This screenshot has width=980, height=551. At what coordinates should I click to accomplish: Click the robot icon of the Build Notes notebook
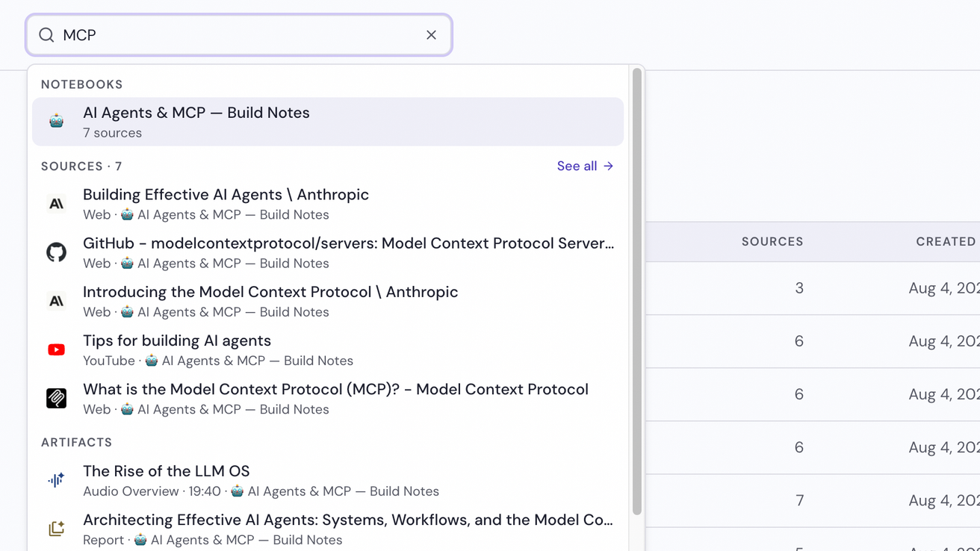(56, 121)
